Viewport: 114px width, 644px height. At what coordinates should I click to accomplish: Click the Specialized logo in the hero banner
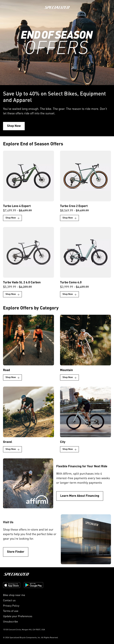(57, 7)
